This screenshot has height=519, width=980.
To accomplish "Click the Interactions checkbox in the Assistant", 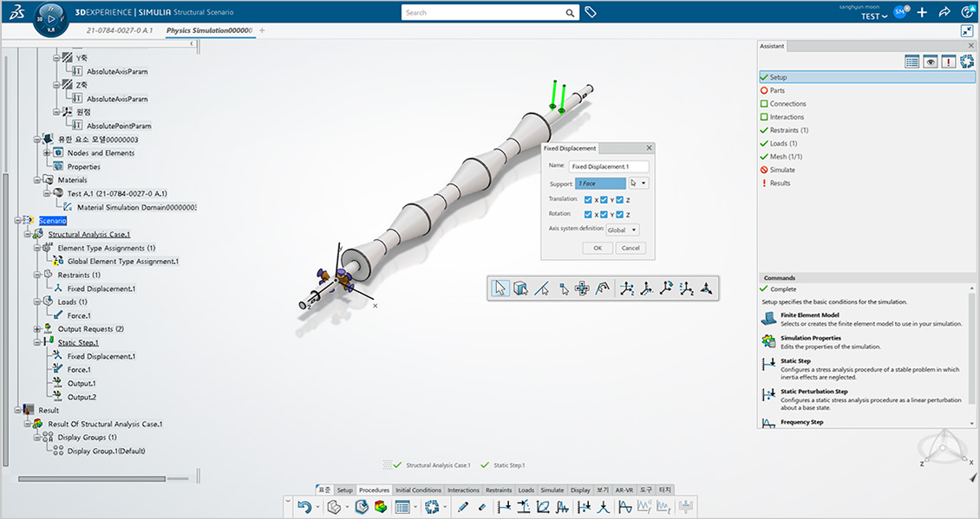I will pos(764,117).
